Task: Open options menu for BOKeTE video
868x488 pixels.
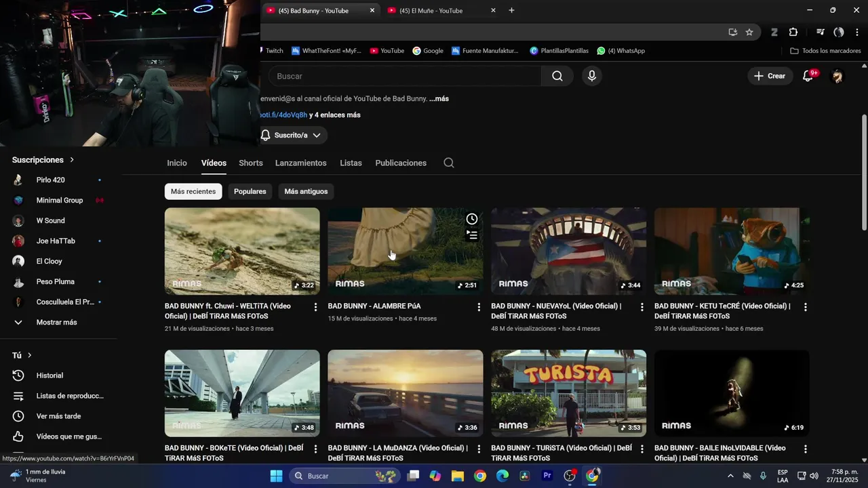Action: 315,449
